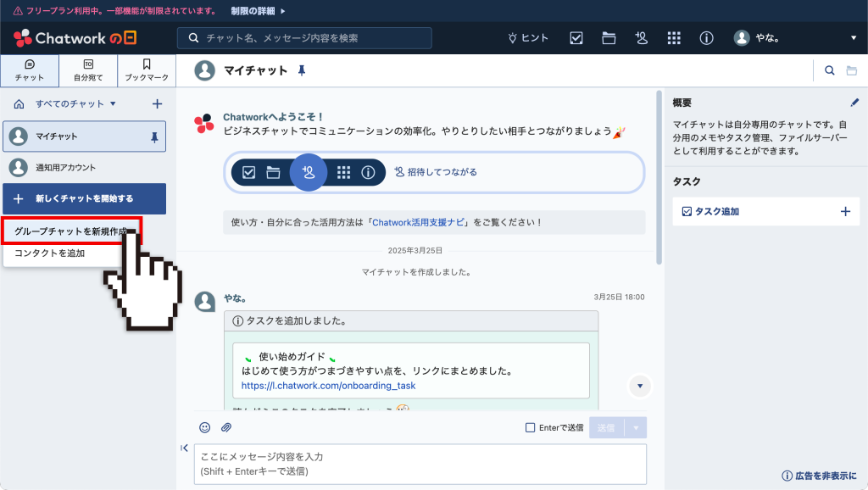Open the ヒント panel in top navigation
The image size is (868, 490).
pos(527,38)
